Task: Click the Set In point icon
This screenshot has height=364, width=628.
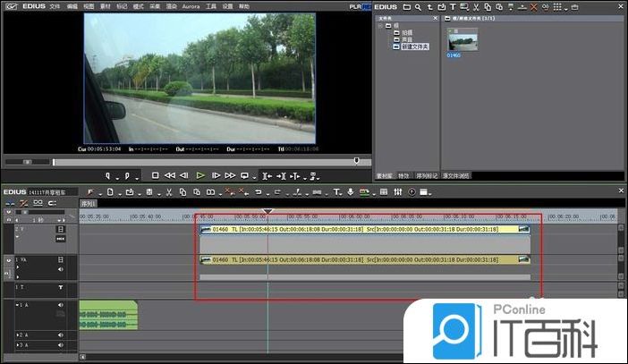Action: tap(108, 175)
